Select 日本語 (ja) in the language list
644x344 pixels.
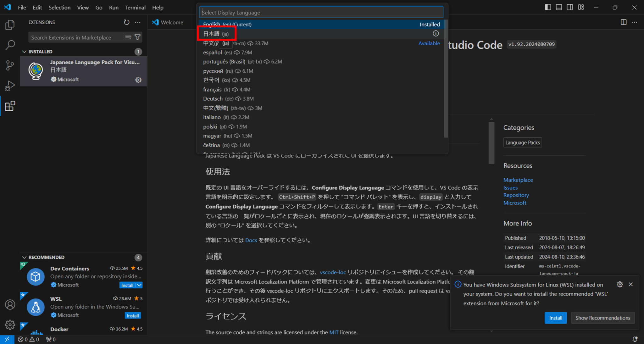[216, 33]
